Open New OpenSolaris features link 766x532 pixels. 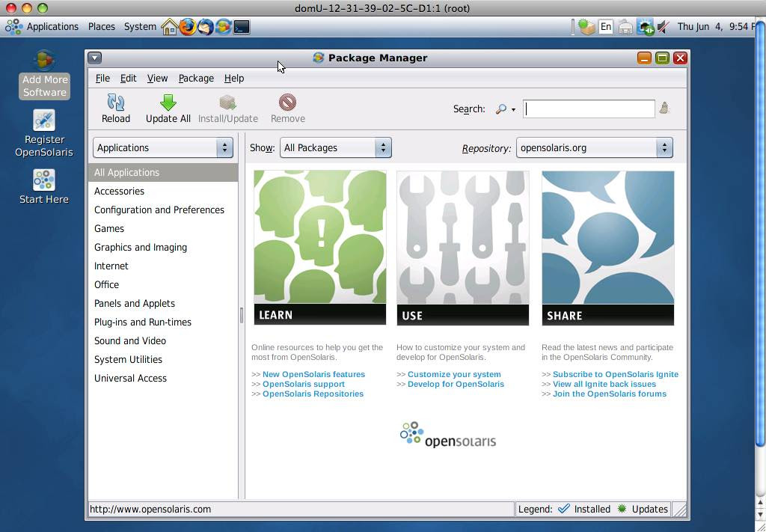(x=313, y=374)
